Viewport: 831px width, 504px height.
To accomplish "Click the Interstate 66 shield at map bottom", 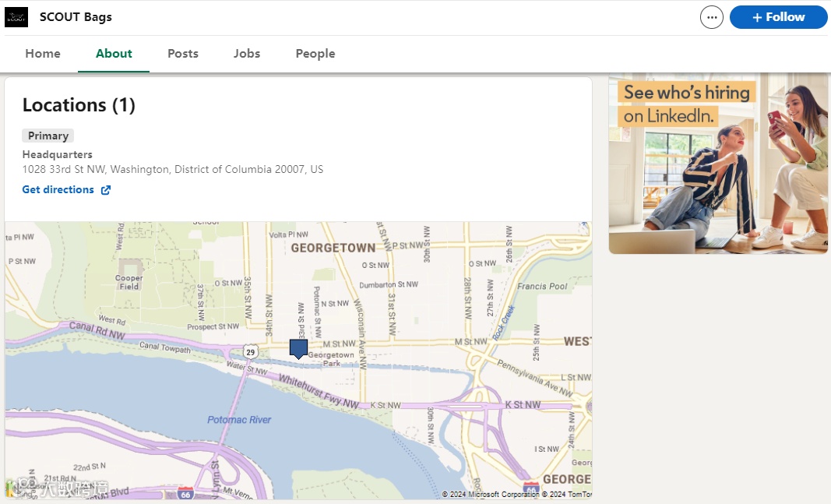I will tap(185, 493).
